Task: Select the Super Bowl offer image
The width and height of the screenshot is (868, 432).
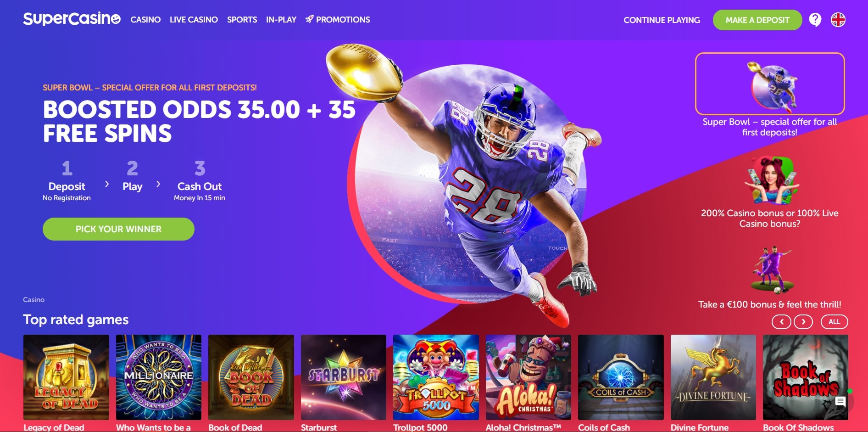Action: [770, 84]
